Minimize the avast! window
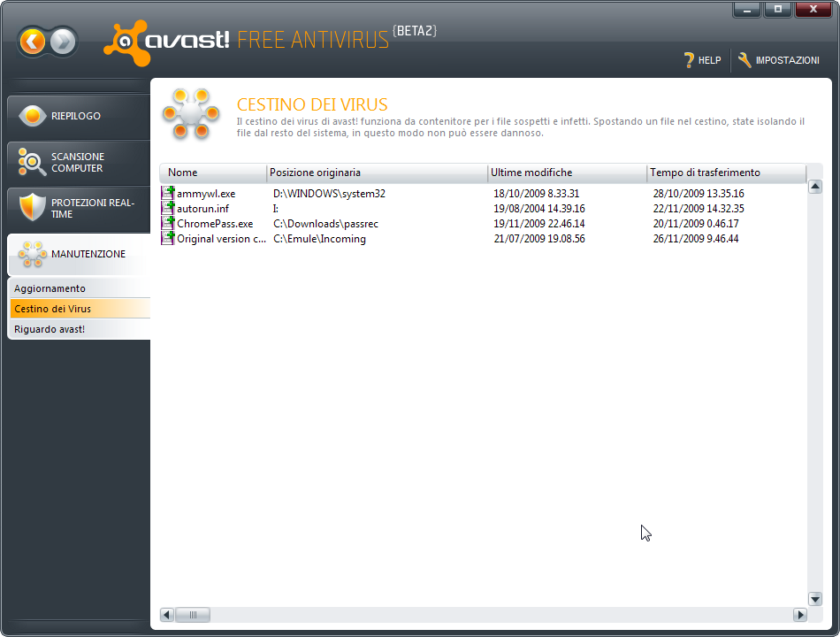The height and width of the screenshot is (637, 840). [x=747, y=9]
